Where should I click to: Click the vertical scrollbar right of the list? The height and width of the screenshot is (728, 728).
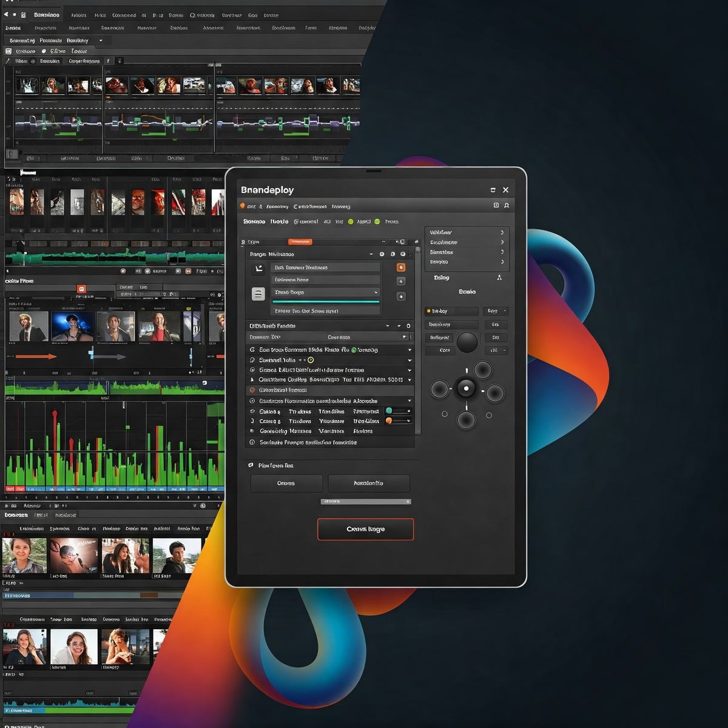[x=417, y=340]
